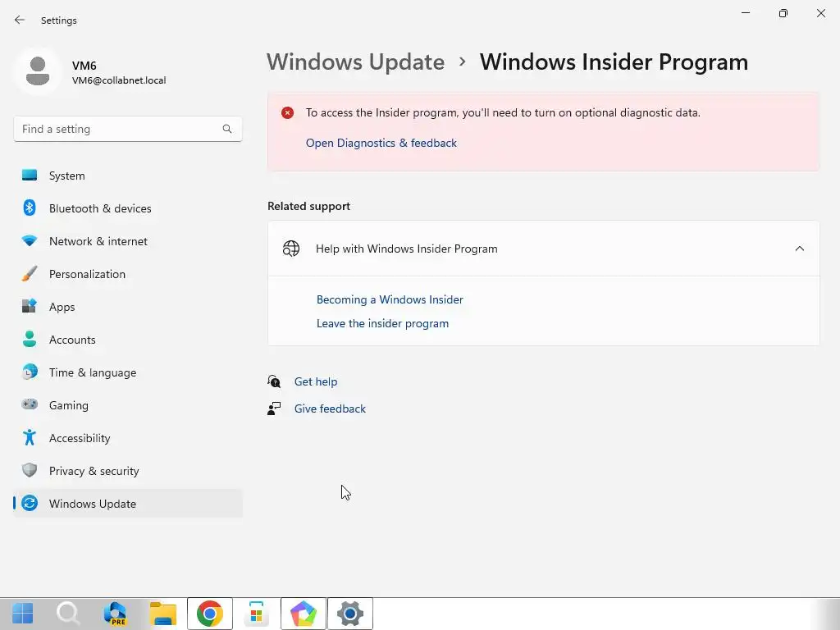The image size is (840, 630).
Task: Click the Windows Update breadcrumb heading
Action: (356, 62)
